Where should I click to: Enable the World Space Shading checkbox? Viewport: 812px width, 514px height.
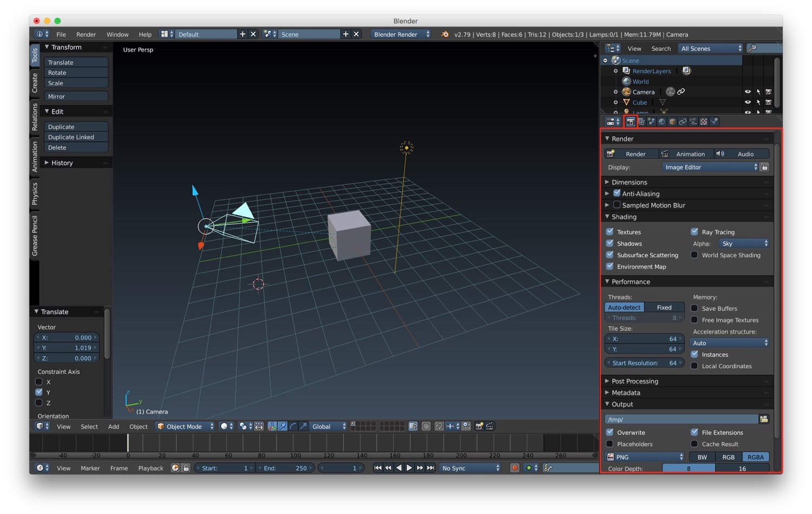(695, 255)
